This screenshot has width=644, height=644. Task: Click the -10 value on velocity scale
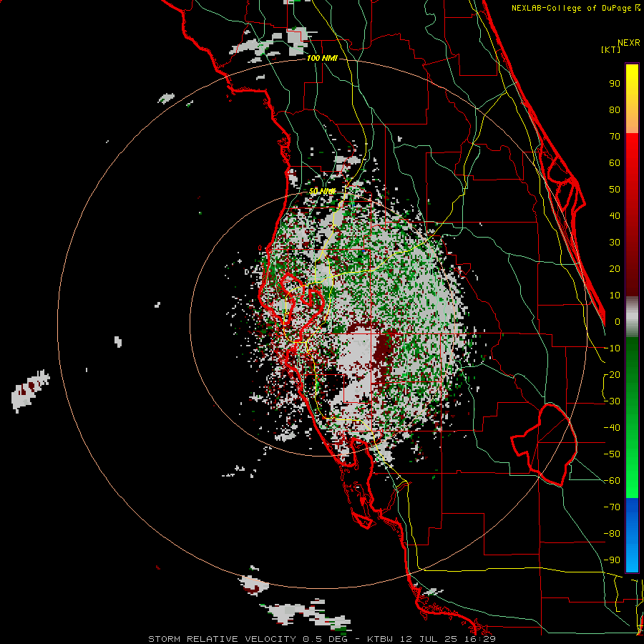(x=612, y=348)
